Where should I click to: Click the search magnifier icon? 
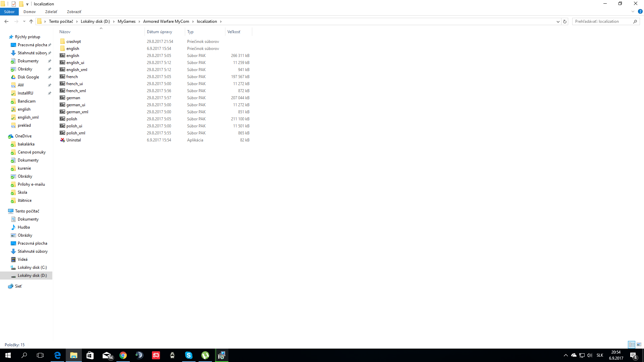click(x=635, y=21)
